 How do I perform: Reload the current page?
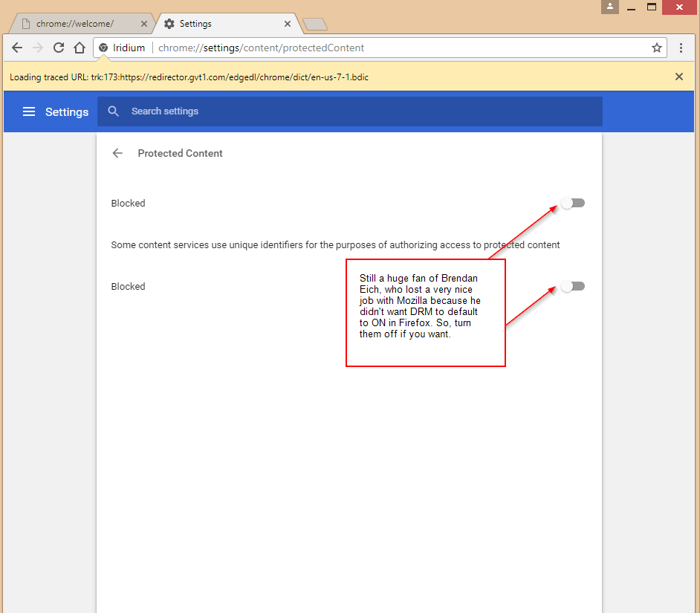pos(59,48)
